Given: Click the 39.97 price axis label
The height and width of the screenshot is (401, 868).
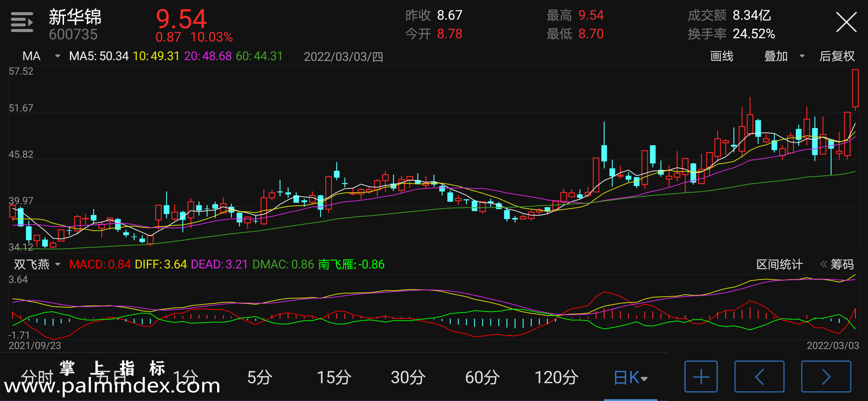Looking at the screenshot, I should pyautogui.click(x=21, y=200).
